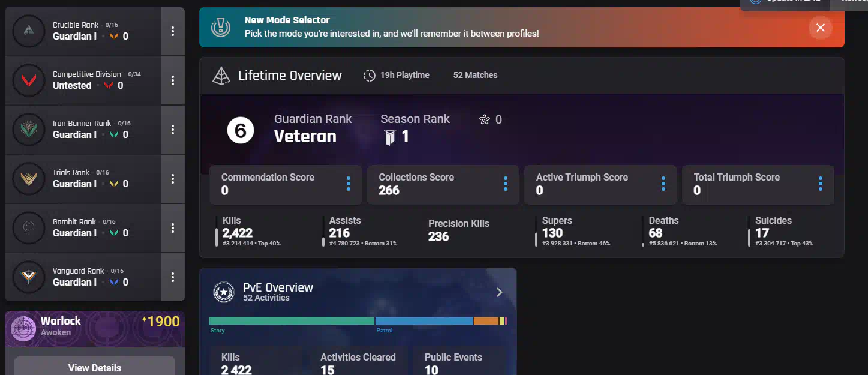Open the Collections Score options menu
This screenshot has width=868, height=375.
coord(506,184)
